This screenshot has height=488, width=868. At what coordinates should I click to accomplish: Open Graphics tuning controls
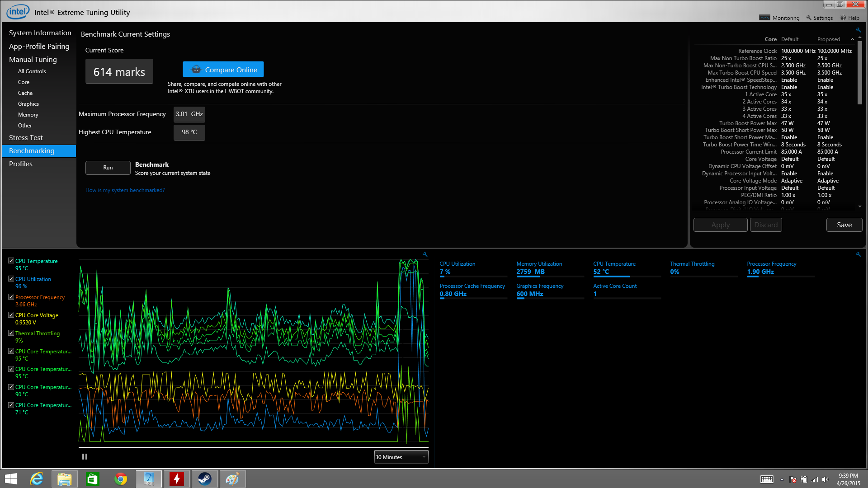(28, 104)
